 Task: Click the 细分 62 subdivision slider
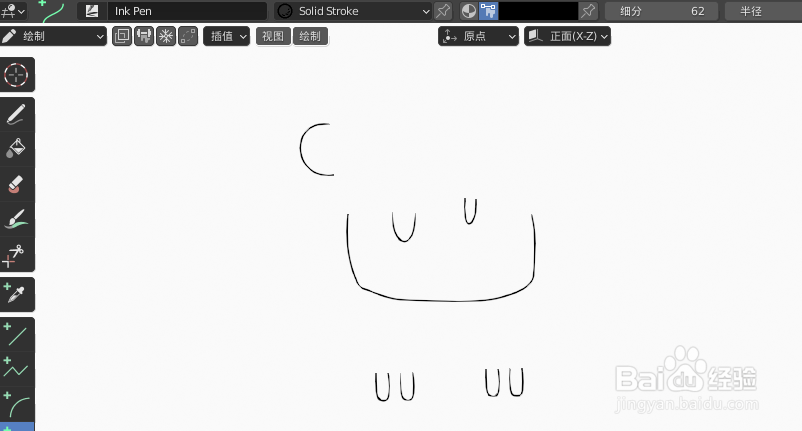[x=661, y=11]
